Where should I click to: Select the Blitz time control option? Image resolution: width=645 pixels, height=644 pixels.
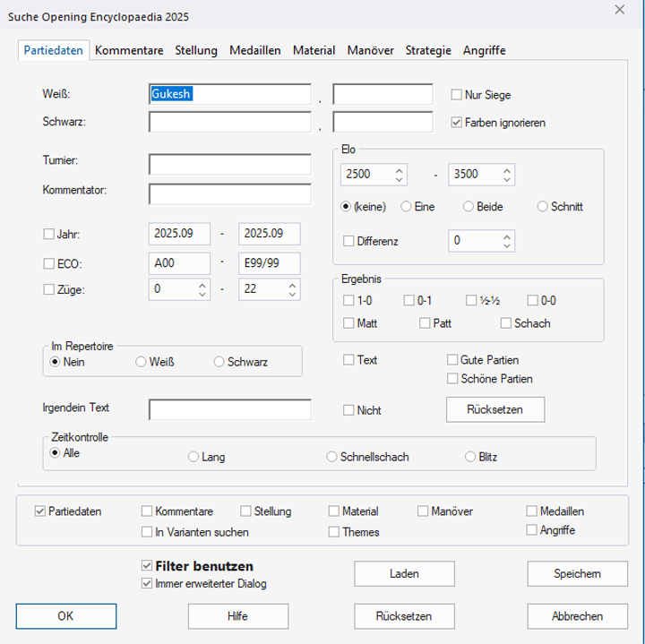coord(470,457)
